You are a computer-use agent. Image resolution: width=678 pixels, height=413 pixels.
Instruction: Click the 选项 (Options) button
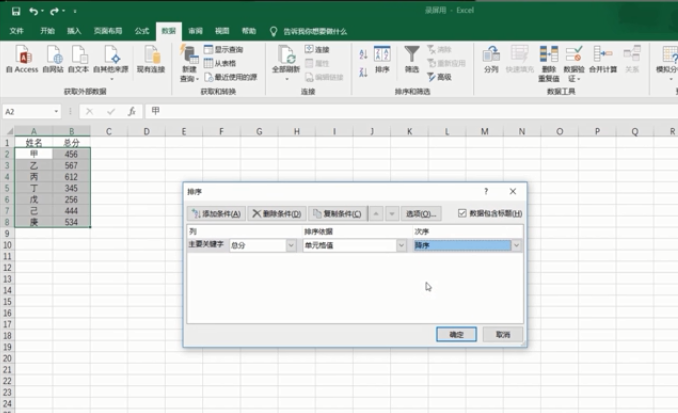[421, 213]
